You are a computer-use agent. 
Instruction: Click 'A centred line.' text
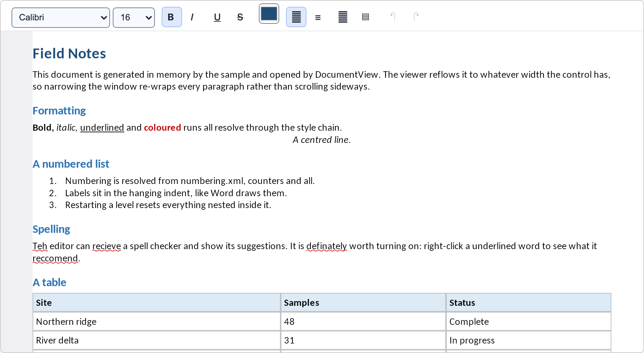point(322,140)
